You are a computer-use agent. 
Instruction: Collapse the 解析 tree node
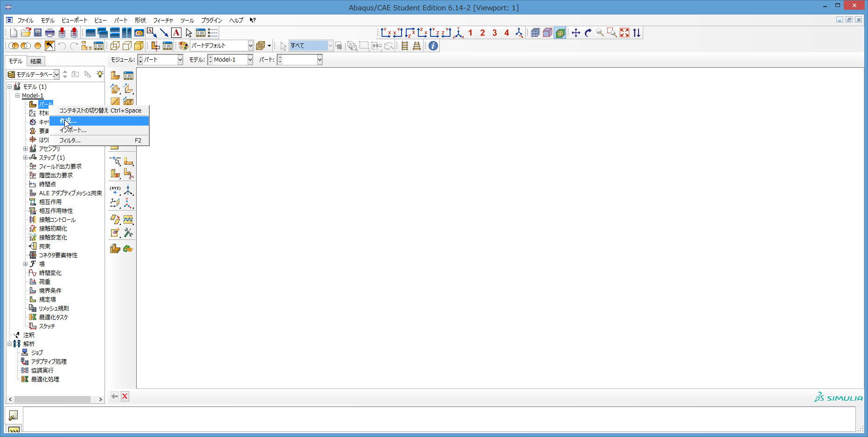[9, 344]
